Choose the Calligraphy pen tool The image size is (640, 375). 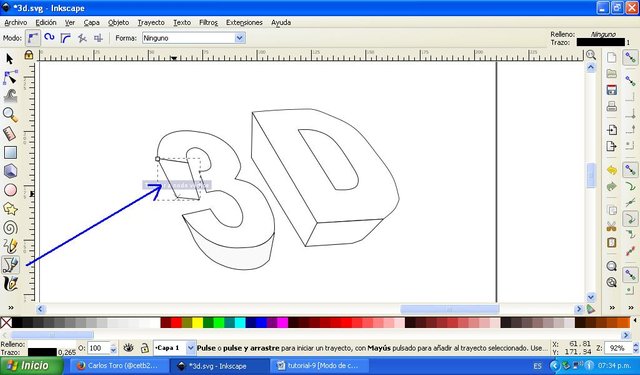(10, 284)
